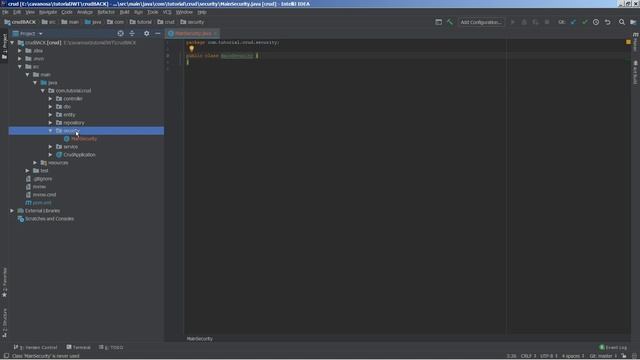Expand the .idea folder arrow
This screenshot has width=640, height=360.
click(20, 51)
